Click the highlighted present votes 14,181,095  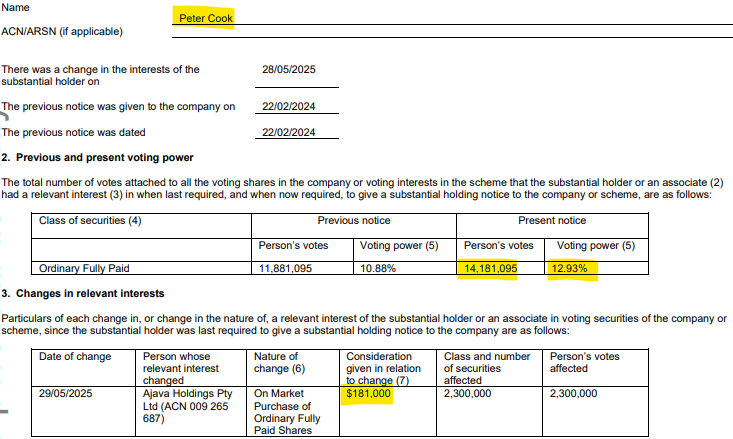pos(490,269)
